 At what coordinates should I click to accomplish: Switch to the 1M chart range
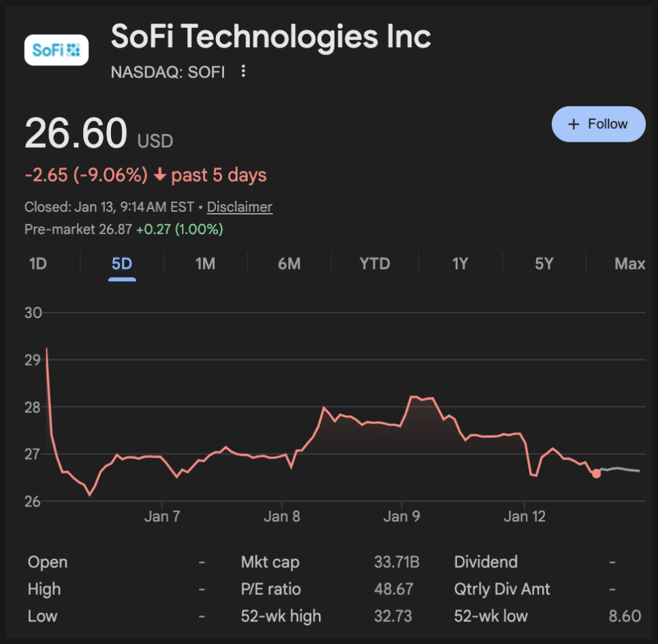coord(205,263)
